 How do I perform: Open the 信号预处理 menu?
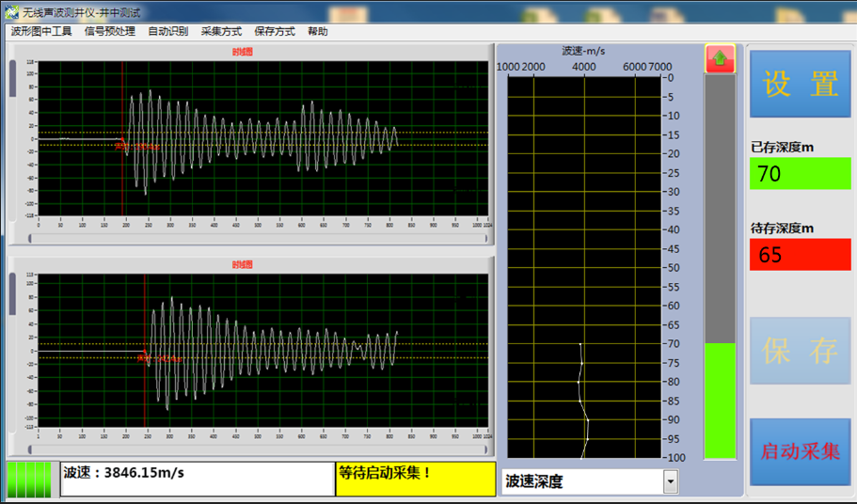(x=109, y=31)
